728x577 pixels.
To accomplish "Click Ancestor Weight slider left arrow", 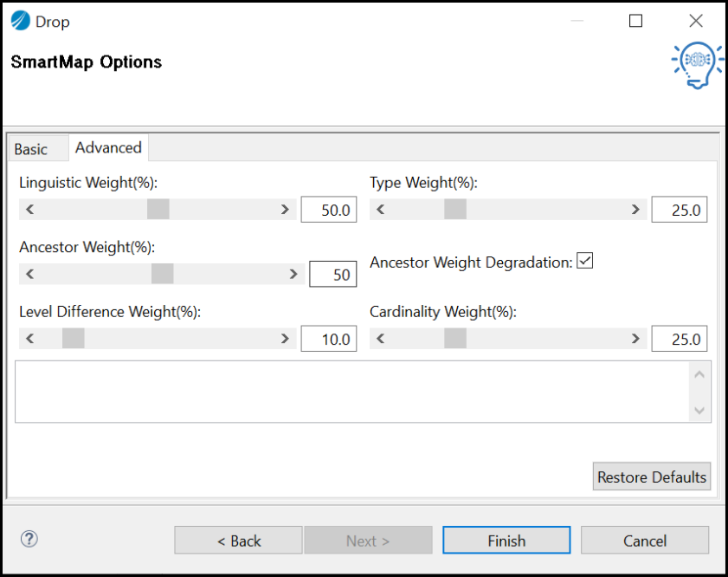I will click(x=30, y=274).
